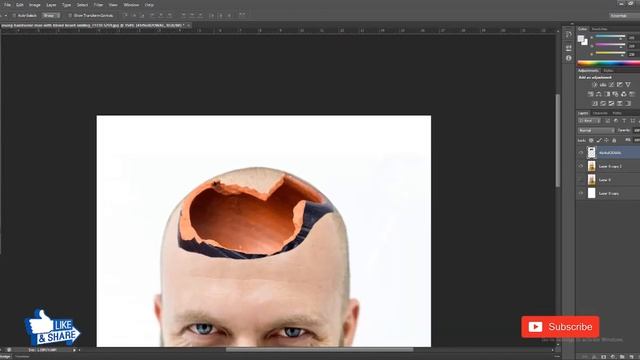
Task: Open the Auto-Select Group dropdown
Action: pos(51,16)
